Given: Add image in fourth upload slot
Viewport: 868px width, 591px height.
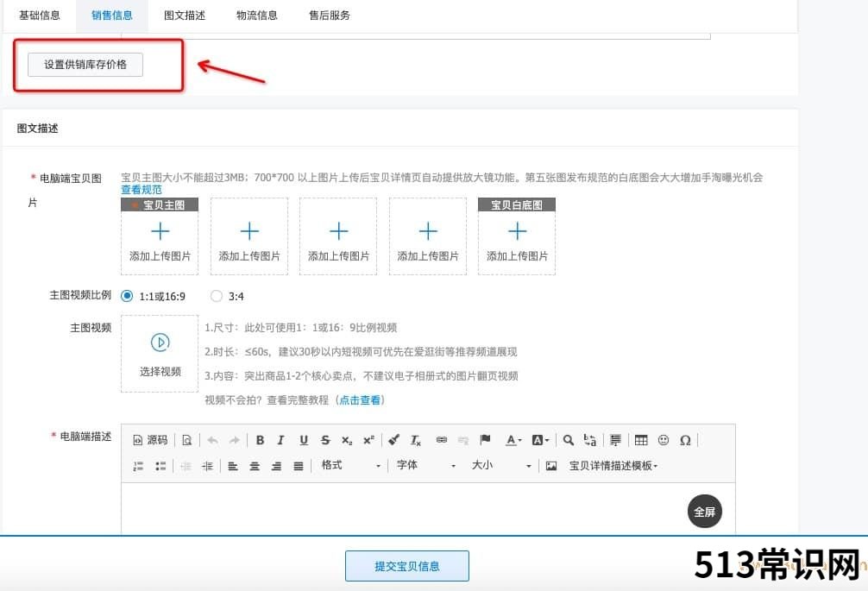Looking at the screenshot, I should pos(428,236).
